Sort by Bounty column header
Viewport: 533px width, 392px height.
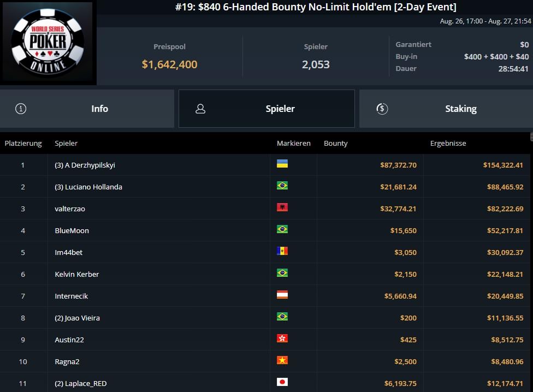coord(335,143)
